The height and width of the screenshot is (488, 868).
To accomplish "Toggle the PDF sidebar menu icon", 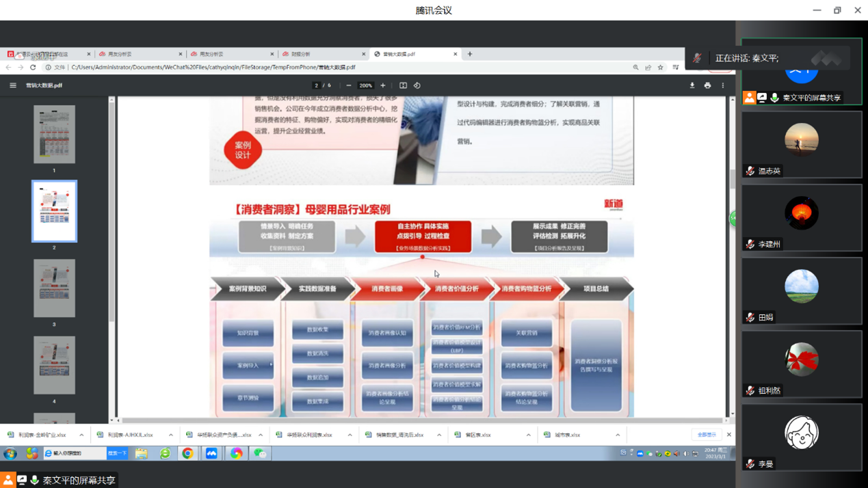I will (13, 85).
